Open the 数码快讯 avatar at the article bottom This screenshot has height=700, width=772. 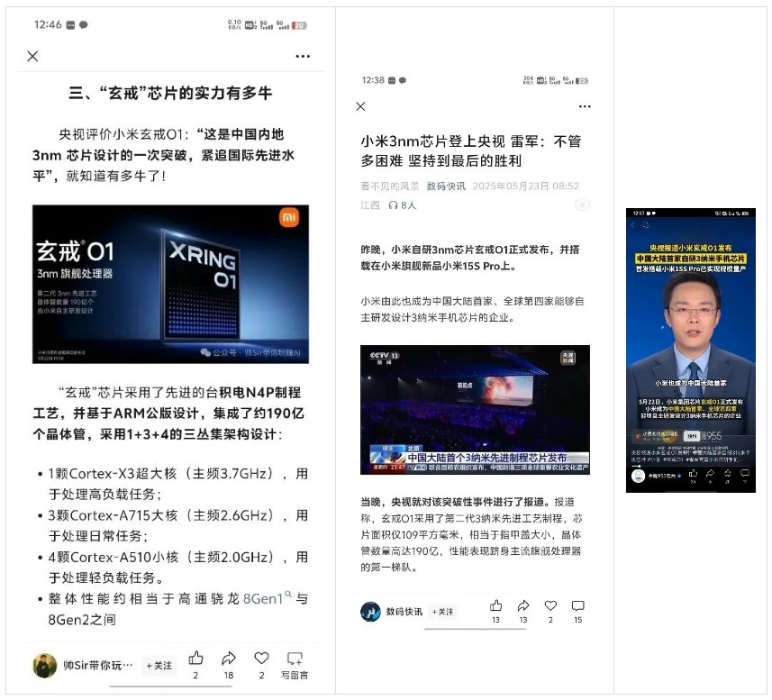(370, 612)
